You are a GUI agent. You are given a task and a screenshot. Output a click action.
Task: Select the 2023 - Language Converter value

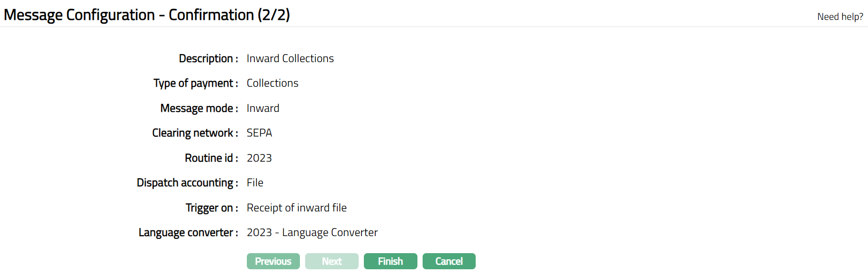pos(312,233)
